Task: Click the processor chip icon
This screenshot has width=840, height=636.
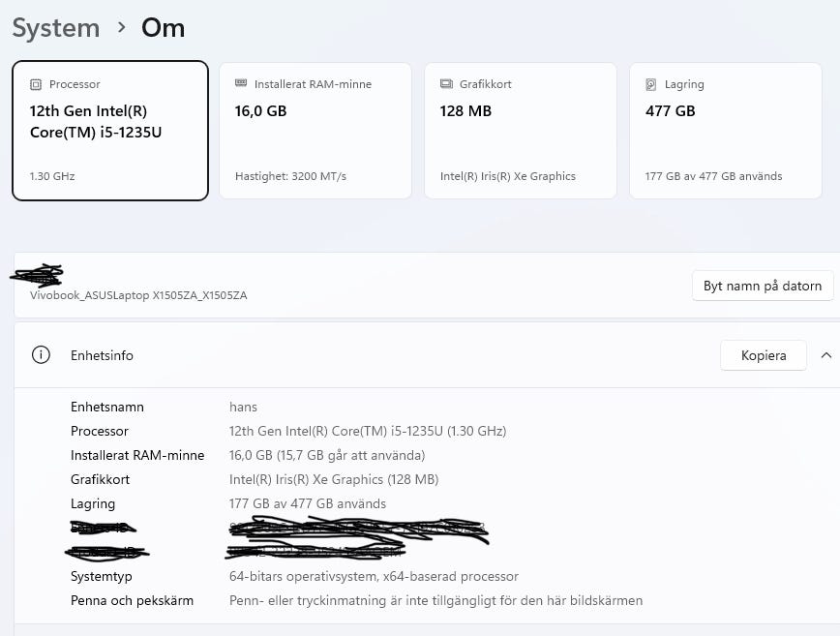Action: pyautogui.click(x=36, y=84)
